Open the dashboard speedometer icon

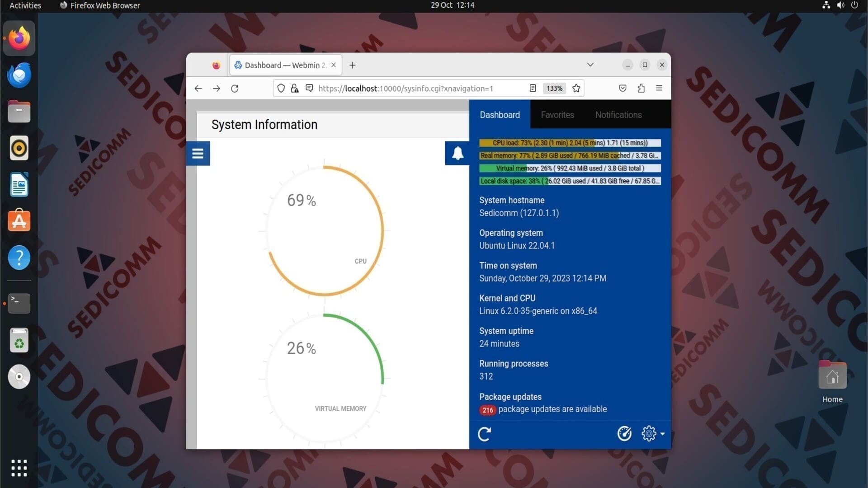(624, 434)
